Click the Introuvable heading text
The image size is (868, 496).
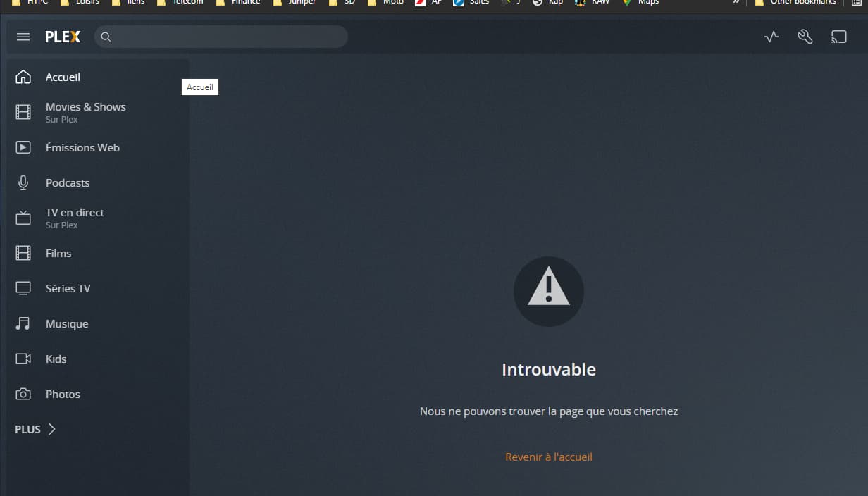[549, 369]
